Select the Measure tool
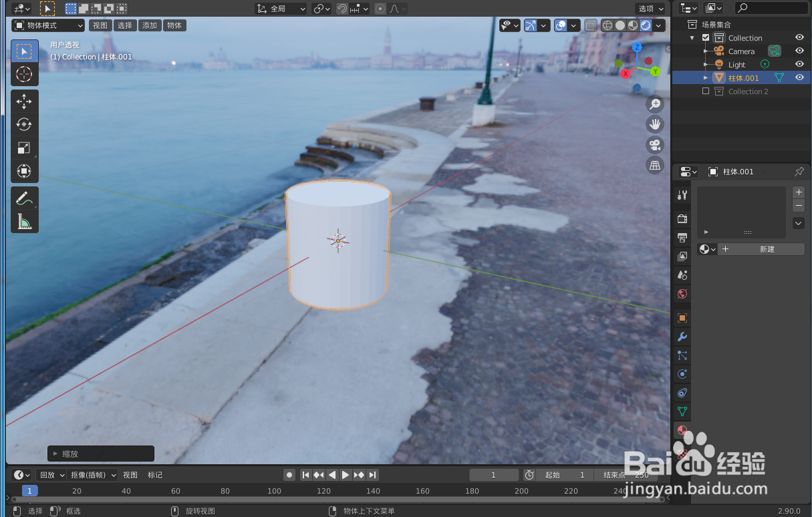The width and height of the screenshot is (812, 517). pyautogui.click(x=24, y=220)
